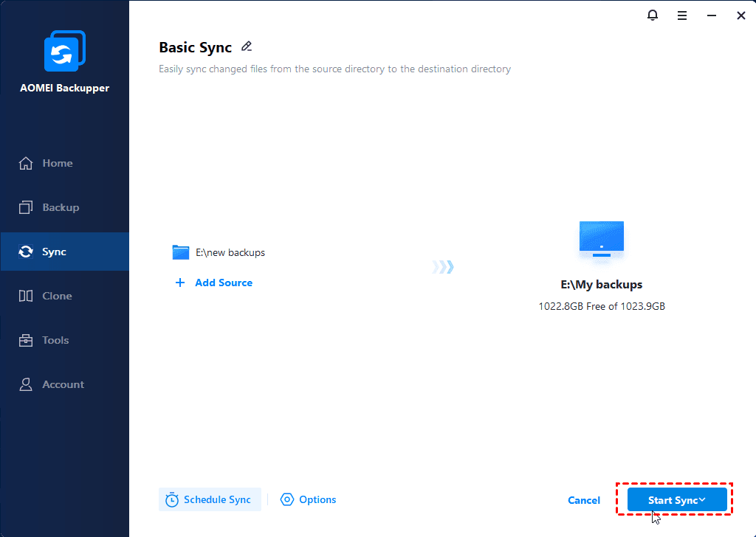Click the pencil icon to rename Basic Sync

(x=247, y=46)
